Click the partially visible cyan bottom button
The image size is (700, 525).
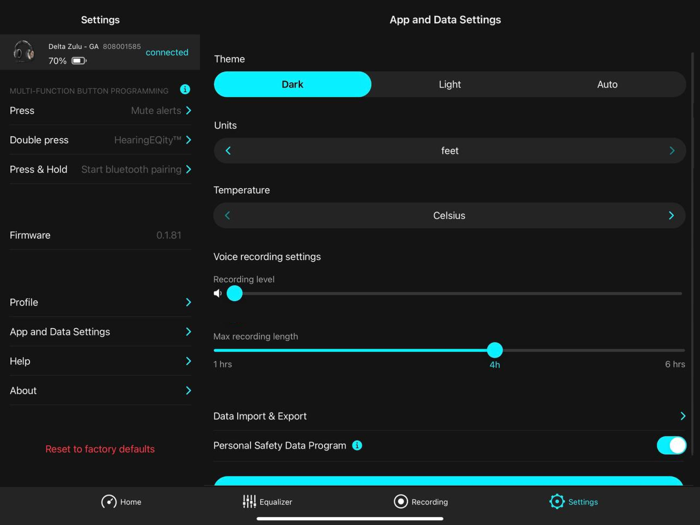click(x=448, y=480)
